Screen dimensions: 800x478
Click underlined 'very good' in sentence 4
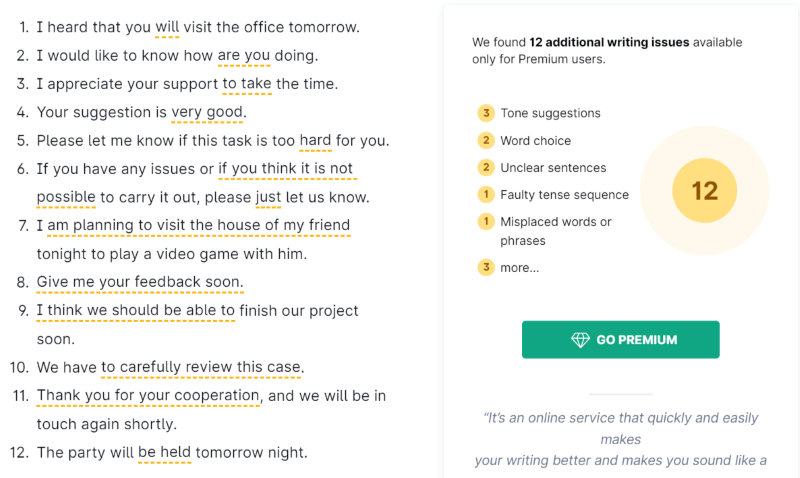(x=207, y=113)
